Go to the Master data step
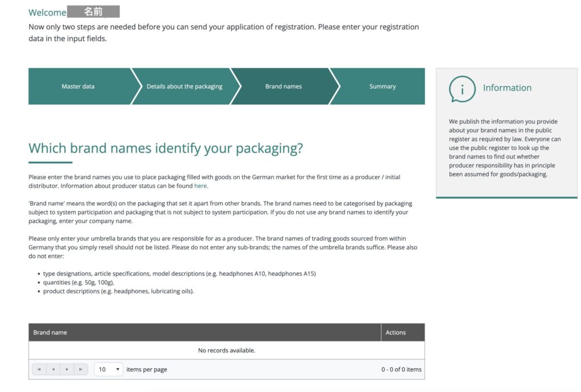 pyautogui.click(x=78, y=87)
